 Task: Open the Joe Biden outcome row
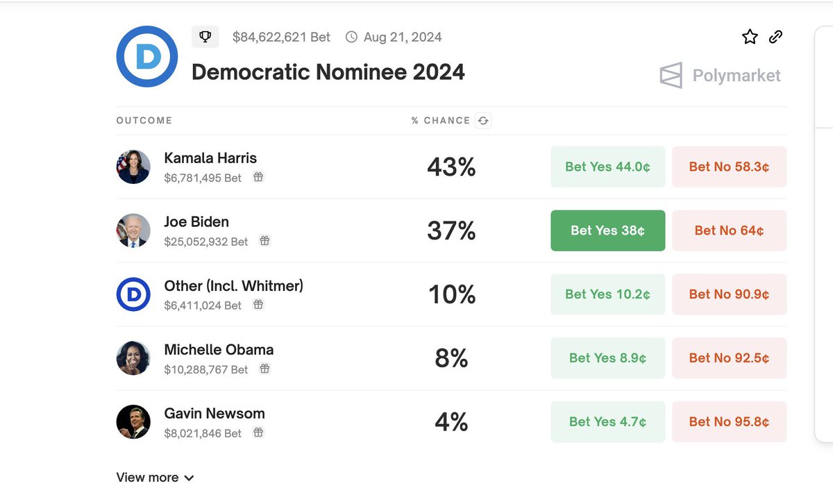(451, 230)
